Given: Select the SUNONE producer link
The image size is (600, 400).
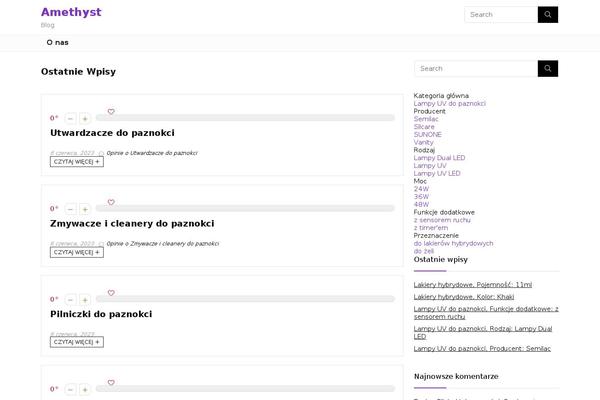Looking at the screenshot, I should (427, 134).
